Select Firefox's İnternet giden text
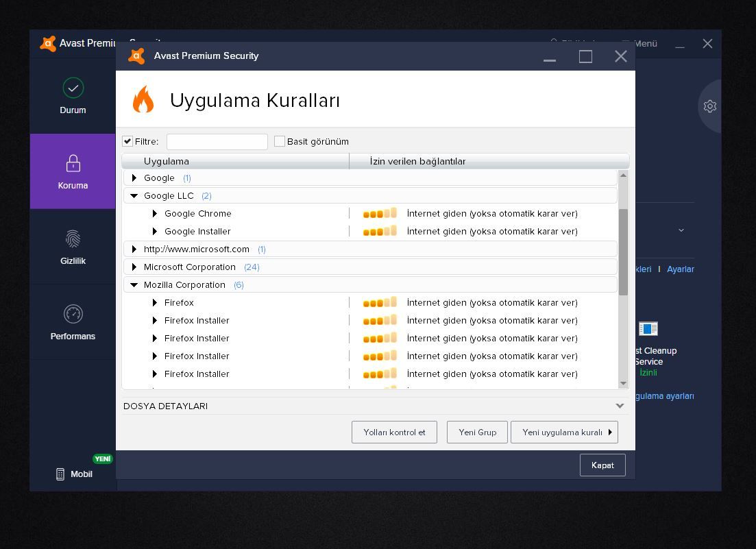Screen dimensions: 756x549 tap(492, 303)
